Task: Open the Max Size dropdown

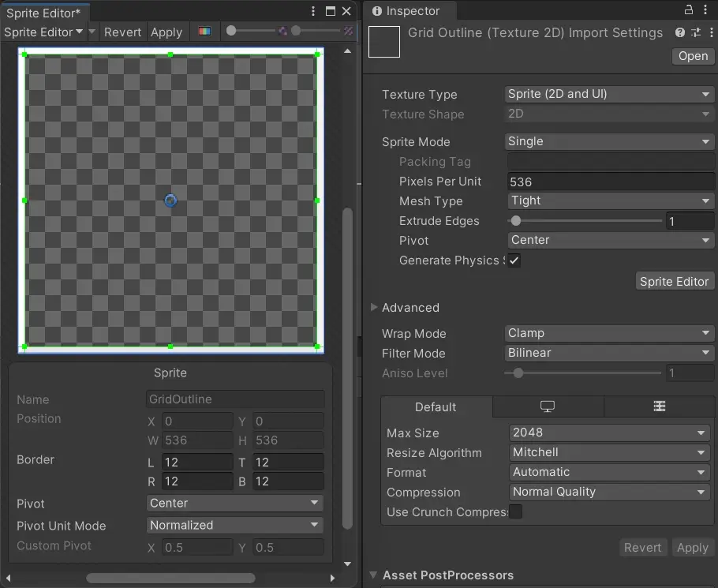Action: point(609,433)
